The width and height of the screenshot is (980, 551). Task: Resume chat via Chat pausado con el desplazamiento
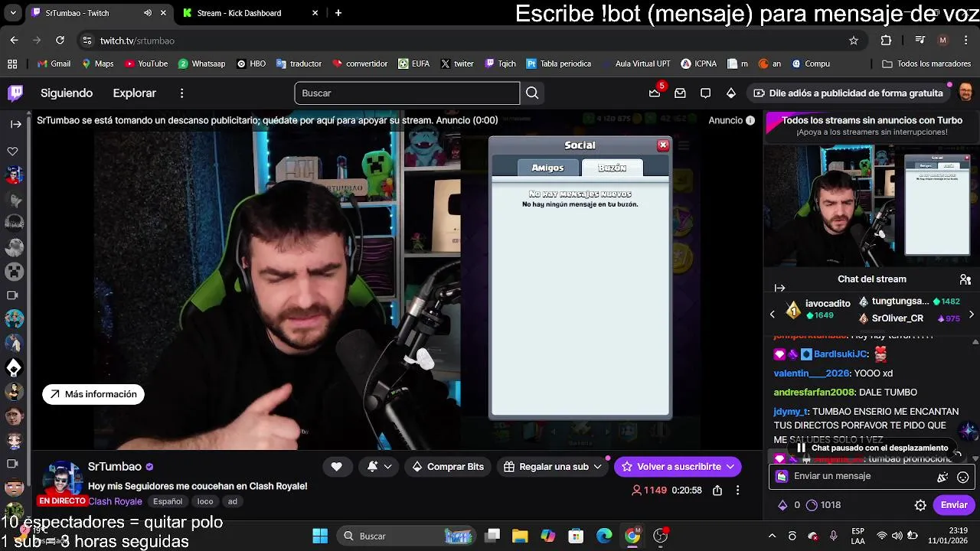[872, 448]
